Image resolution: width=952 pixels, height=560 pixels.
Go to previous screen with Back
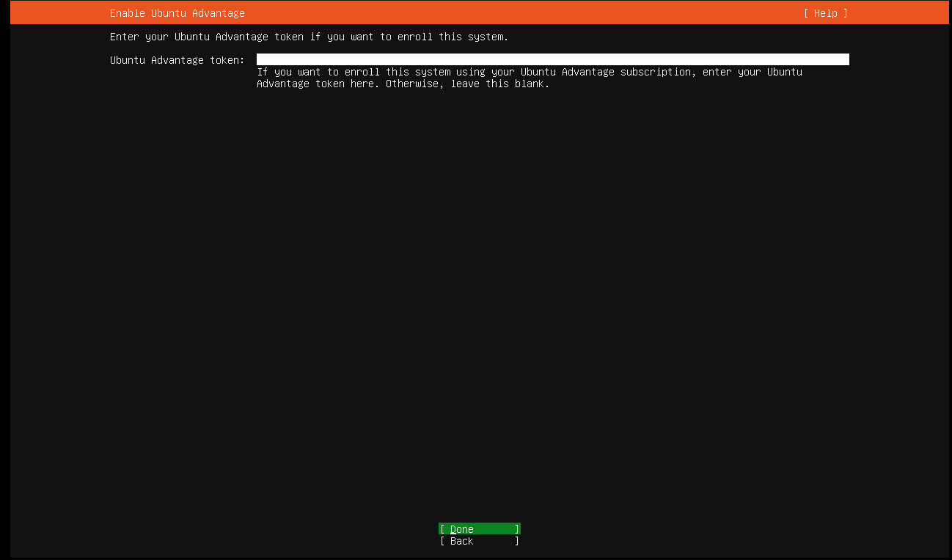[480, 541]
